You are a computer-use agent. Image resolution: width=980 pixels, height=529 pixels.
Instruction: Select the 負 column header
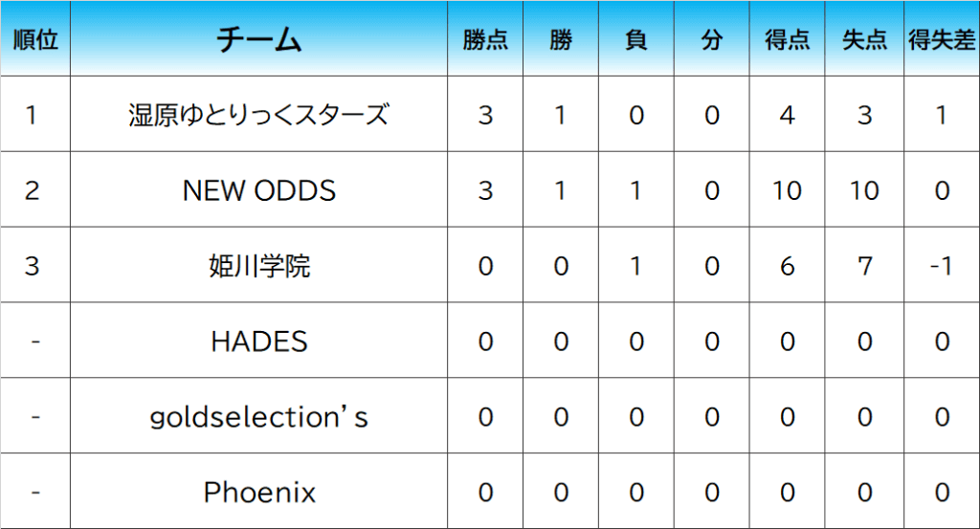point(635,40)
